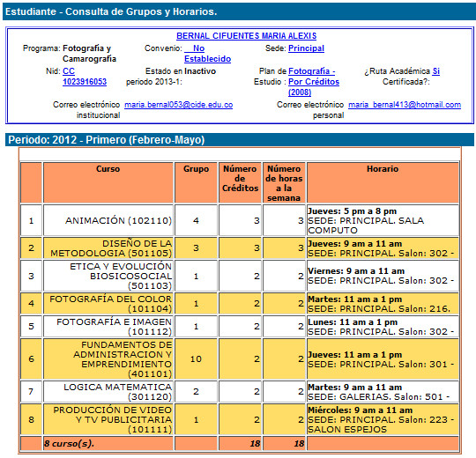Select LOGICA MATEMATICA (301120) course cell
This screenshot has height=458, width=476.
click(x=108, y=392)
